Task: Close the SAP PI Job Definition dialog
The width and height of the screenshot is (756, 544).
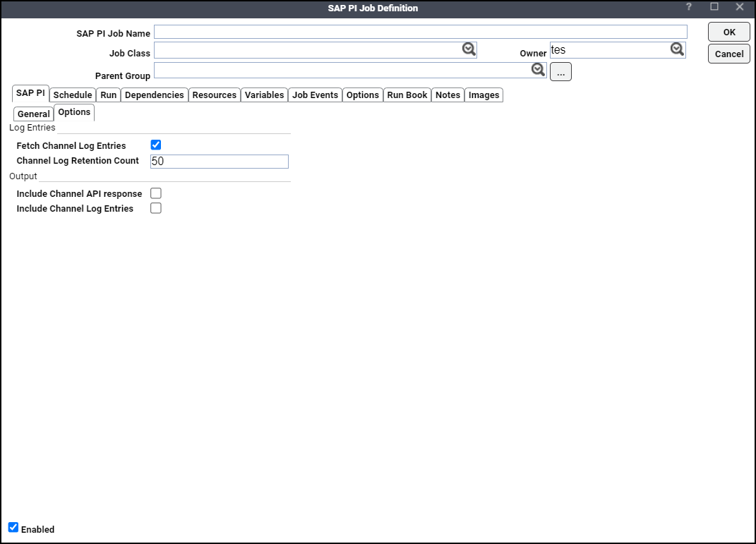Action: tap(740, 7)
